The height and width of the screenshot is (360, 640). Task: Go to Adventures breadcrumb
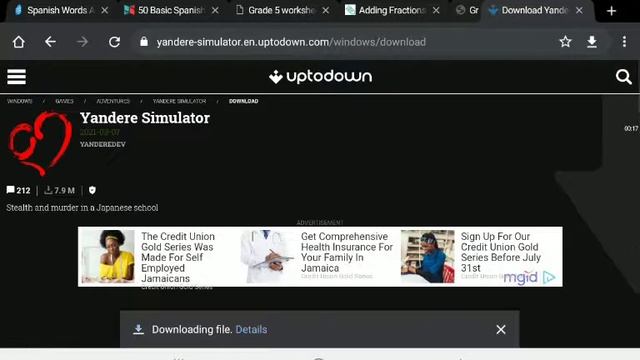(113, 101)
